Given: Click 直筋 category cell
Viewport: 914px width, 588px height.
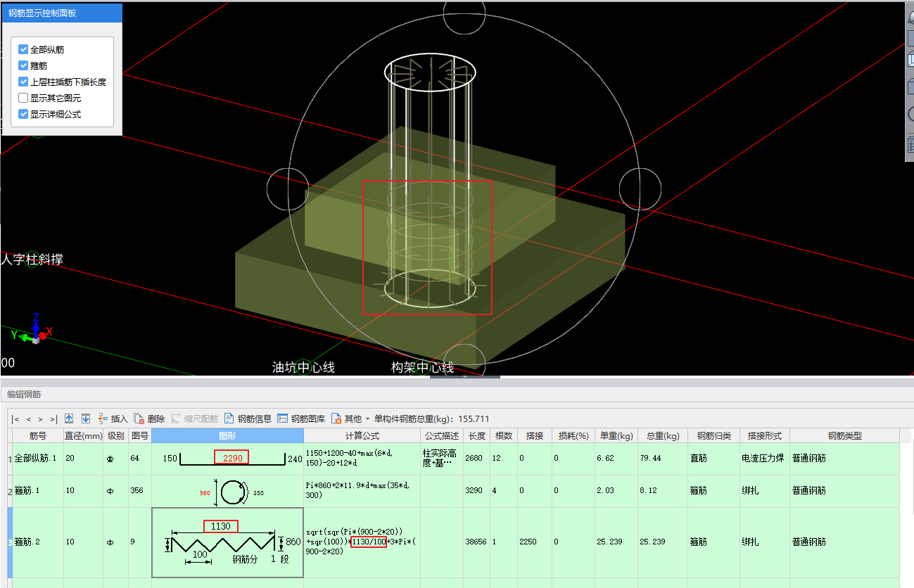Looking at the screenshot, I should tap(713, 459).
